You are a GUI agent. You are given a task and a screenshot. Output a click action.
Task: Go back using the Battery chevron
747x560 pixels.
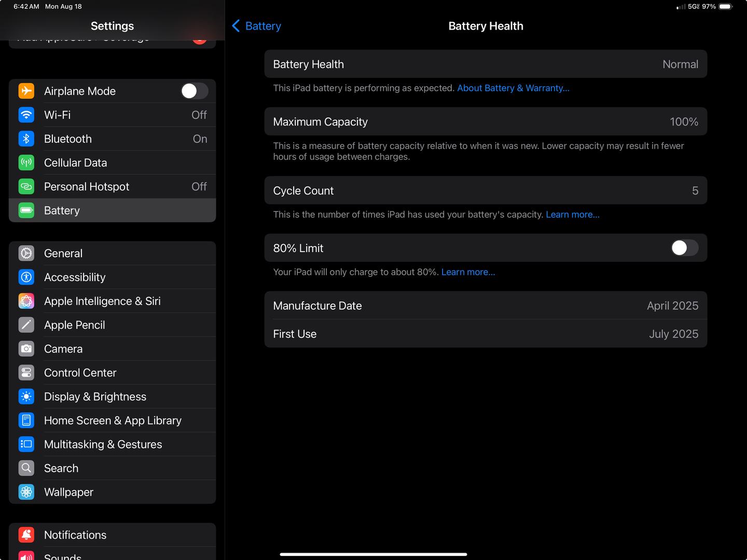[x=256, y=26]
